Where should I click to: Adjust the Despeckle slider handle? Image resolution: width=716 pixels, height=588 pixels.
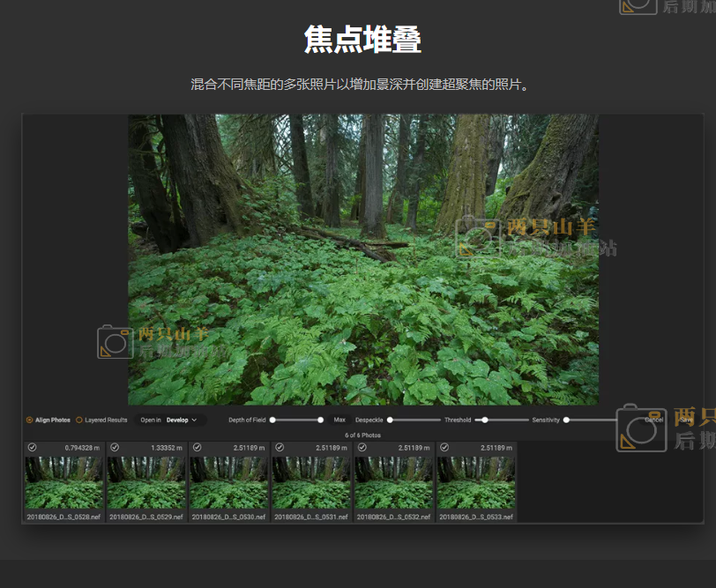[390, 420]
